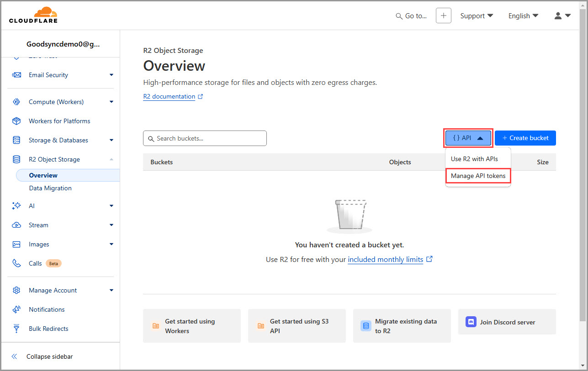Click the Goodsyncdemo0 account name
Image resolution: width=588 pixels, height=371 pixels.
(x=63, y=44)
